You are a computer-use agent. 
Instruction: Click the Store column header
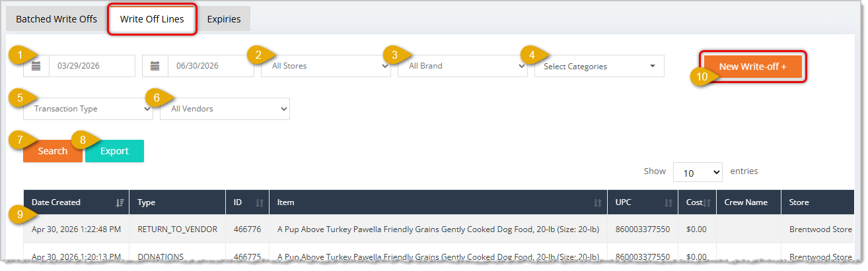coord(818,202)
